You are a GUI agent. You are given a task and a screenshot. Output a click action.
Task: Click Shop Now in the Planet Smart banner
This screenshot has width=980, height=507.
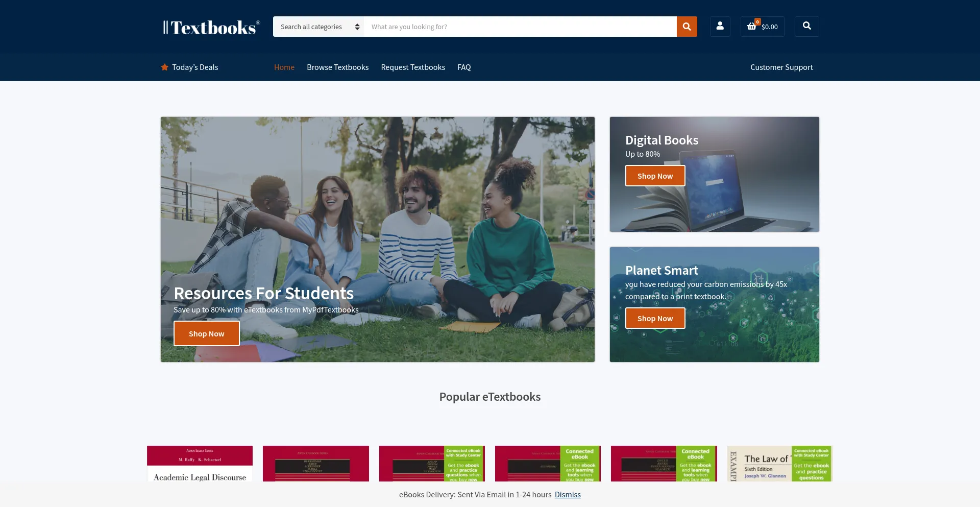point(655,318)
